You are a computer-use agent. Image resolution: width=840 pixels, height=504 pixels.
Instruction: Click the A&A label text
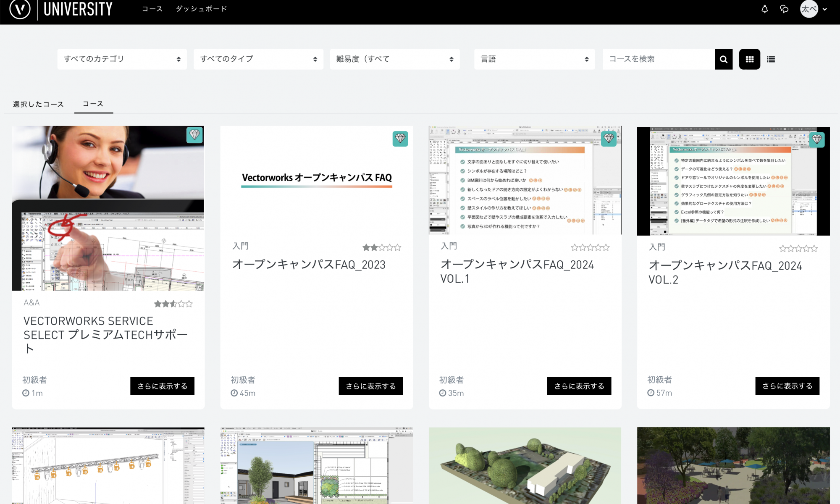(31, 302)
